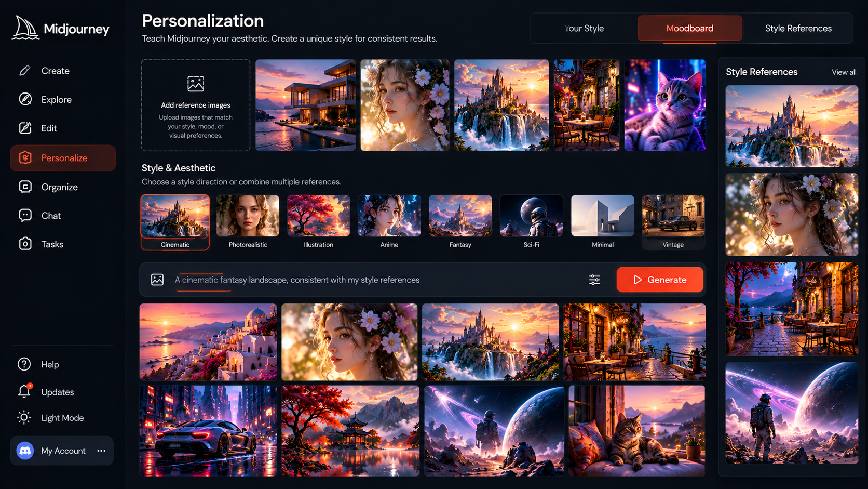Open Create via its pencil icon
The width and height of the screenshot is (868, 489).
point(25,71)
